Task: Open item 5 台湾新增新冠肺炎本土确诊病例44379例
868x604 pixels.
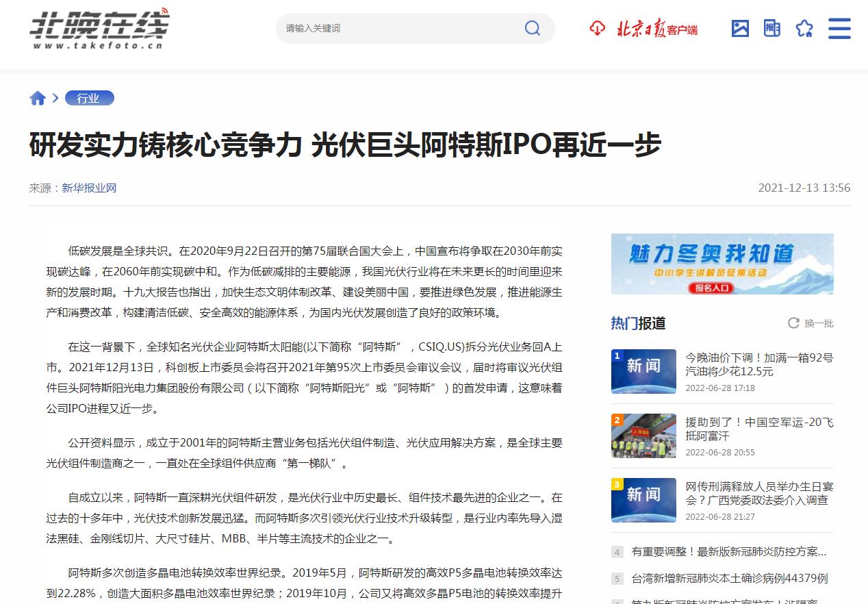Action: click(x=729, y=578)
